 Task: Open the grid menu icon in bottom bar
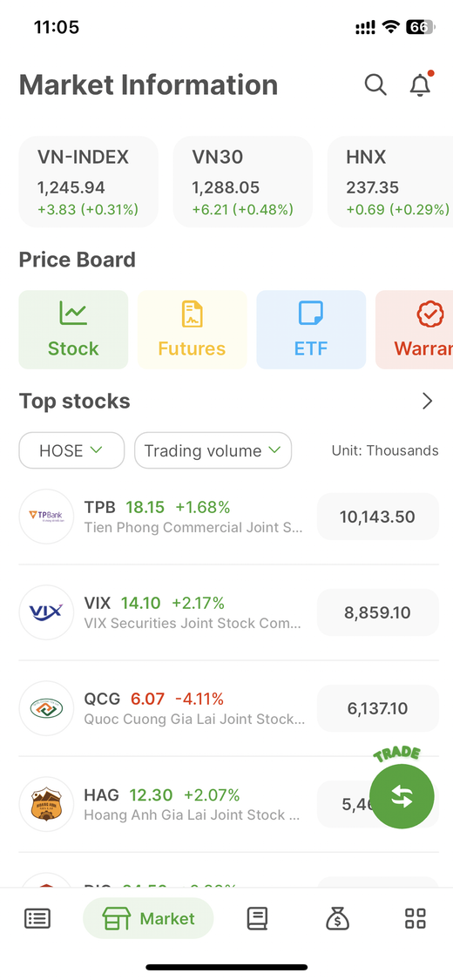[416, 918]
